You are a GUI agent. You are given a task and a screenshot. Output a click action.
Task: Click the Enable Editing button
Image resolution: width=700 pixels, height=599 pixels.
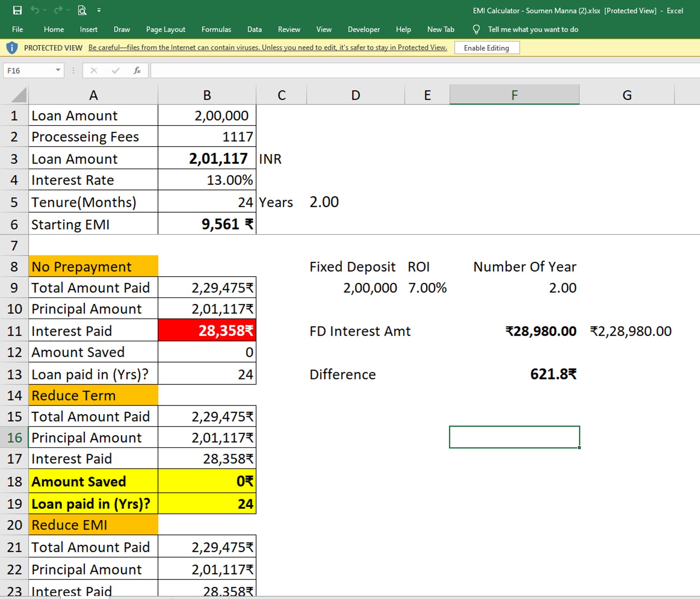(x=486, y=48)
